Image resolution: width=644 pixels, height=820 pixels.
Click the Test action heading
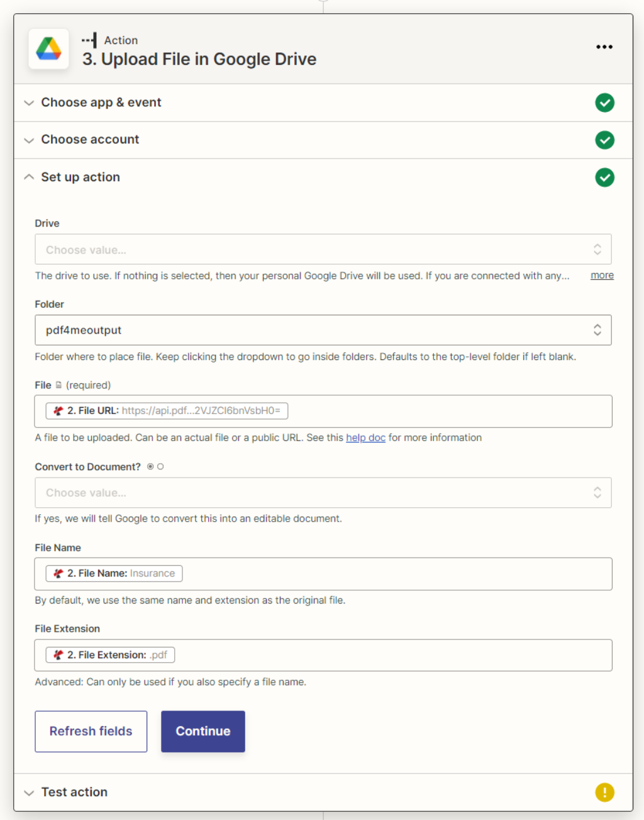(74, 792)
